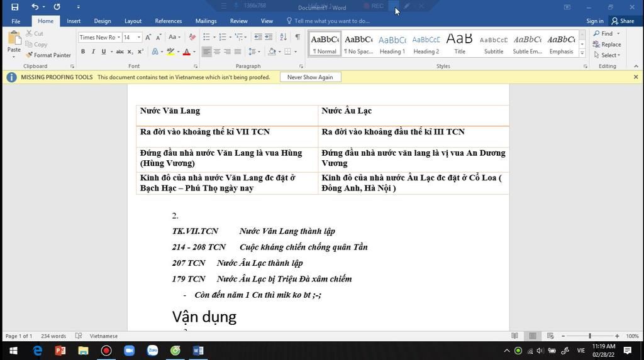
Task: Open Windows Start menu
Action: point(14,351)
